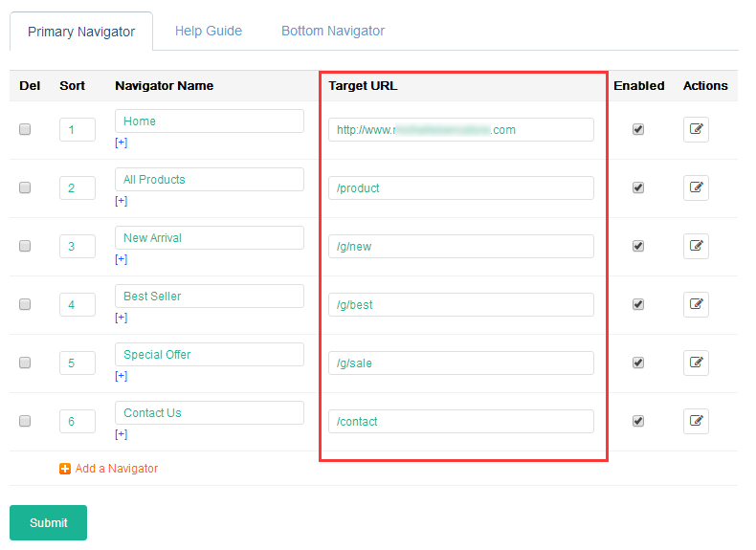Open edit action for Special Offer row

click(x=696, y=363)
